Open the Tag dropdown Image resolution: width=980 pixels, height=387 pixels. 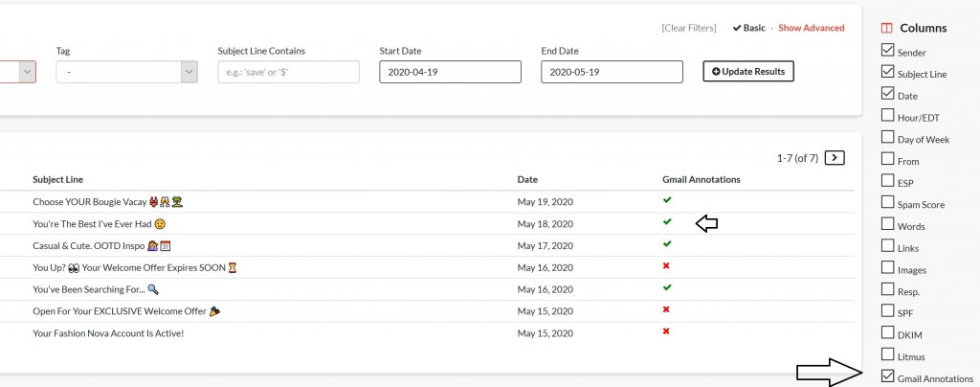[126, 72]
